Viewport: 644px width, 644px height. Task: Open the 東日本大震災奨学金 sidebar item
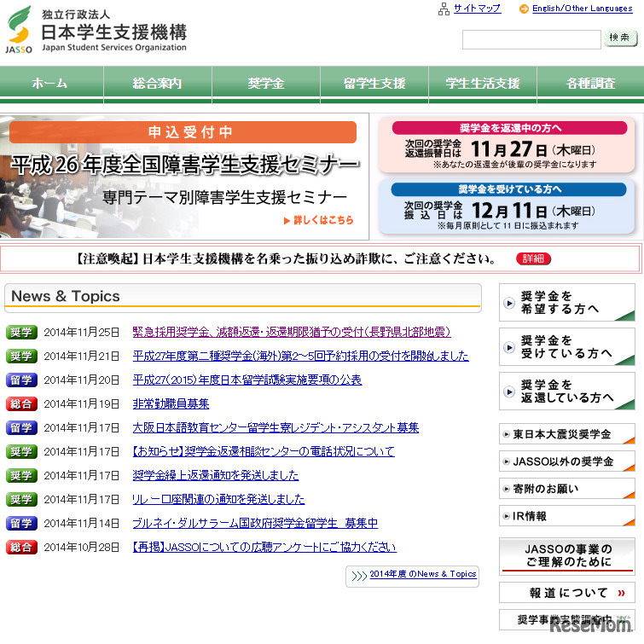(x=567, y=434)
